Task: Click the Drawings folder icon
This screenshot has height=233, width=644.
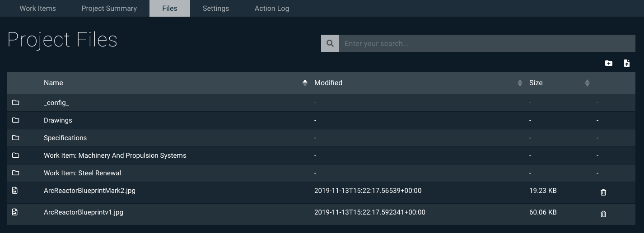Action: pos(15,120)
